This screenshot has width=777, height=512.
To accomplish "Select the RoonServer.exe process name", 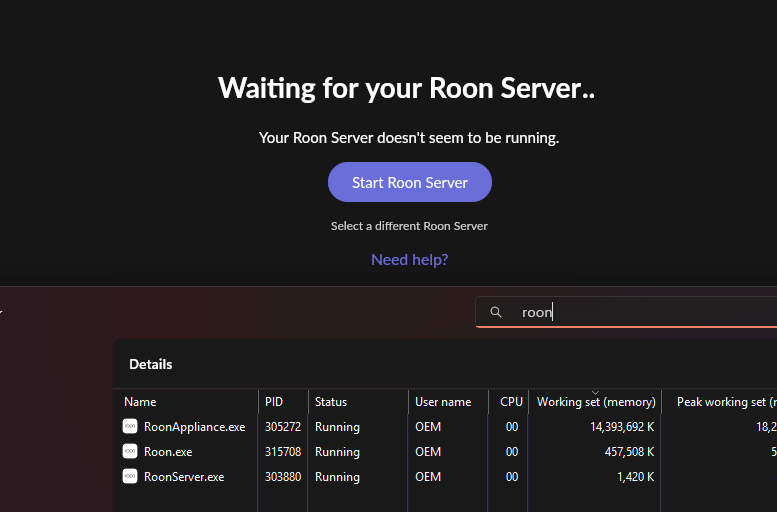I will tap(184, 477).
